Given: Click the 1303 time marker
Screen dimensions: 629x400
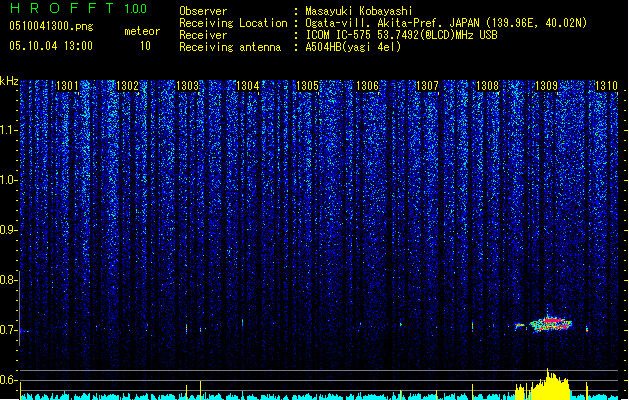Looking at the screenshot, I should 187,85.
